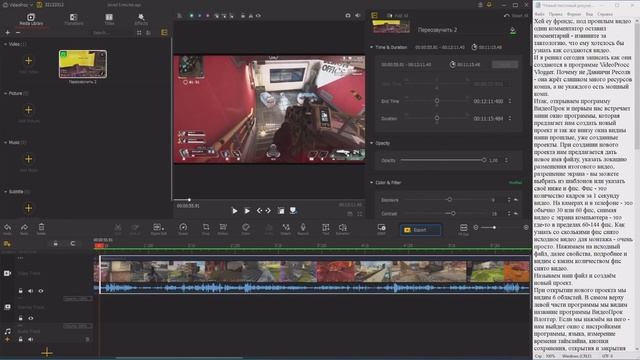The image size is (640, 360).
Task: Open the Effects tab
Action: click(141, 19)
